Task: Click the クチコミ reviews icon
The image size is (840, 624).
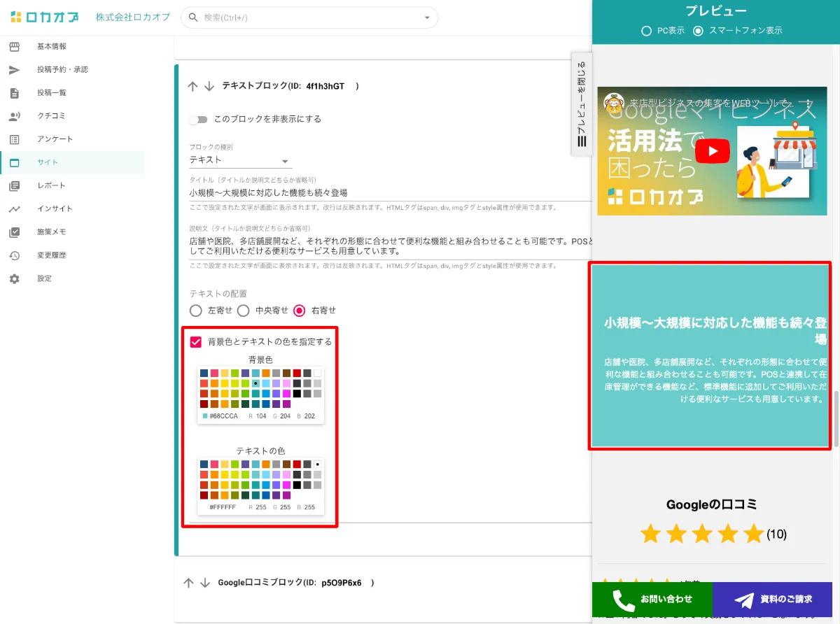Action: [15, 115]
